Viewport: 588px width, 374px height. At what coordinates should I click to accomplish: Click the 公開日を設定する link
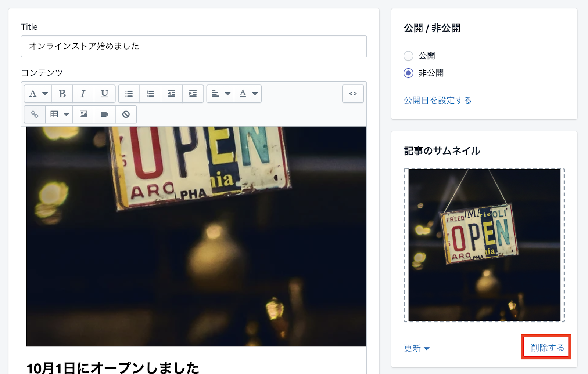click(437, 100)
